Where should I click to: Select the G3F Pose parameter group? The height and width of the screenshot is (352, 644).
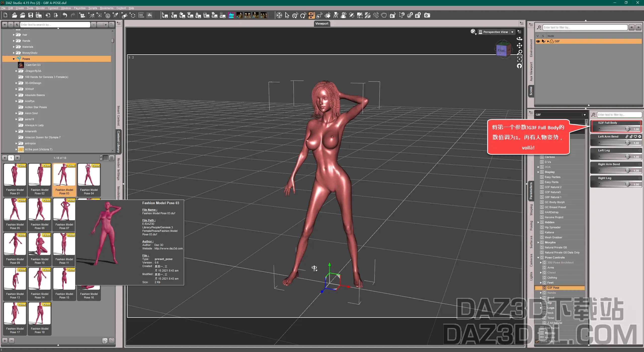click(559, 288)
